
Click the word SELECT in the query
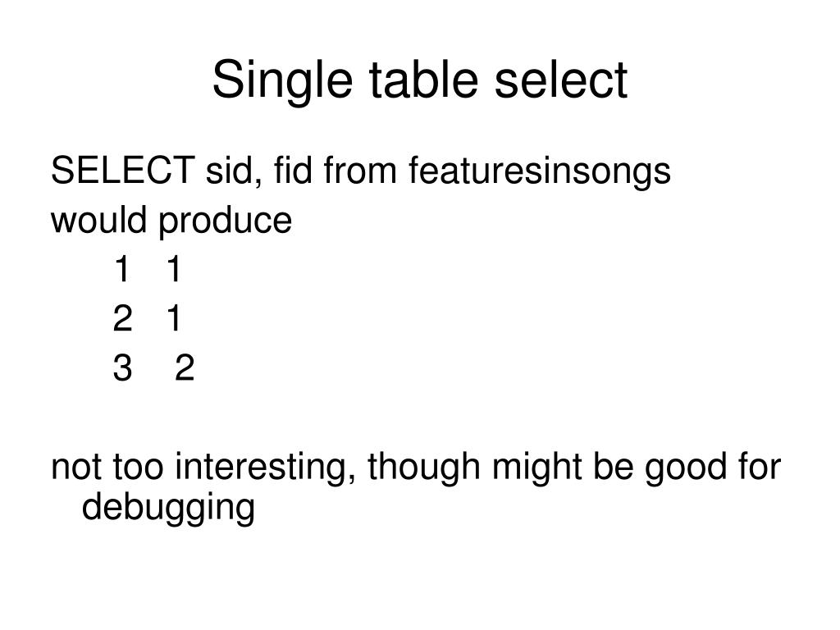122,171
